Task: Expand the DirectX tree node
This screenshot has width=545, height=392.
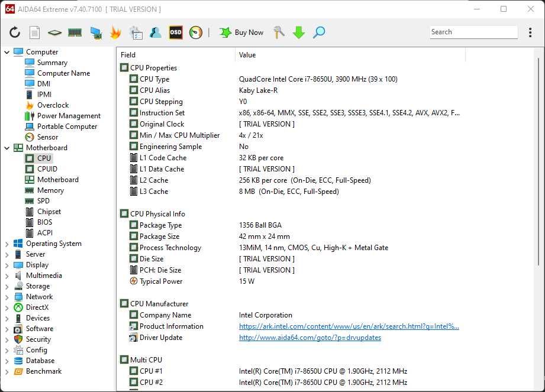Action: (7, 308)
